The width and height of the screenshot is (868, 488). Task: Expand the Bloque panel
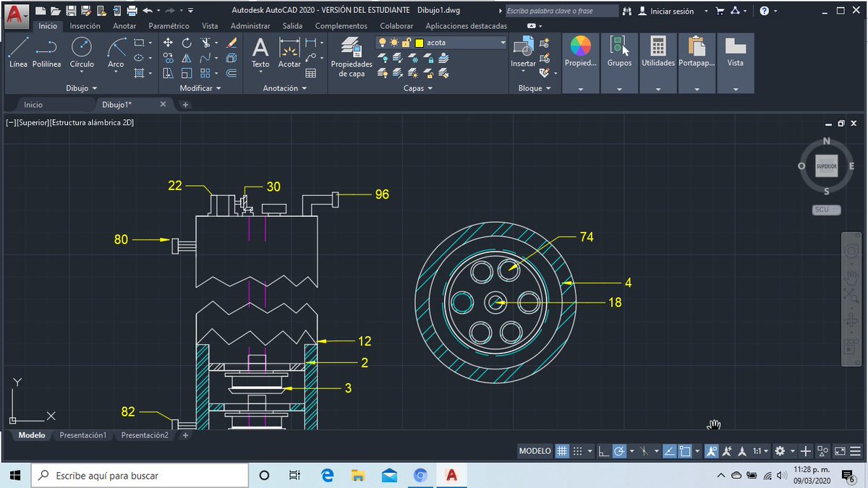[534, 88]
